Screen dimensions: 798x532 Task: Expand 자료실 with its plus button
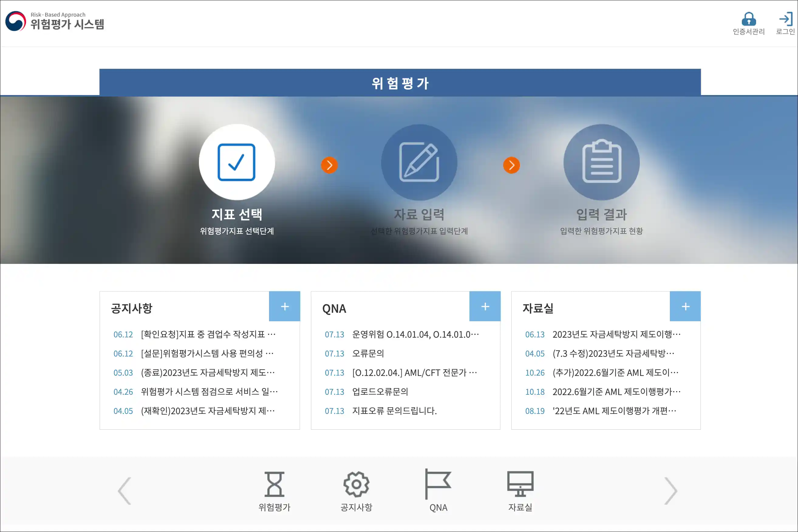pyautogui.click(x=685, y=306)
